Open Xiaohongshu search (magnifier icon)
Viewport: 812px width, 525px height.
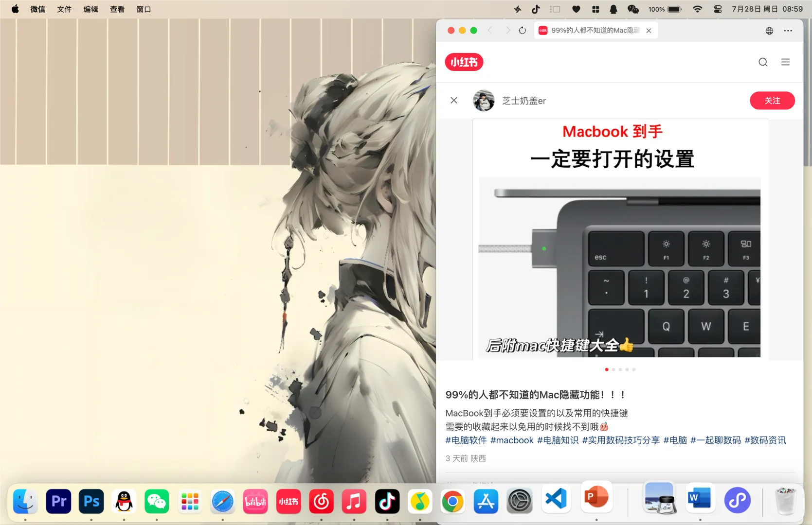pos(762,62)
